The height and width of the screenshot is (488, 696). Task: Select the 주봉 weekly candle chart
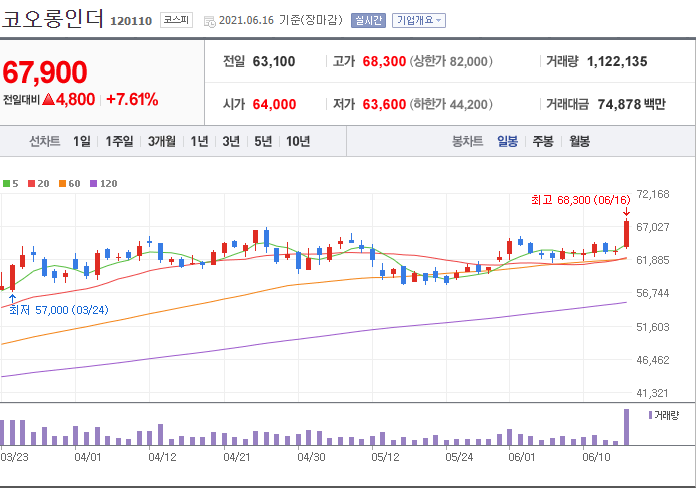(543, 142)
